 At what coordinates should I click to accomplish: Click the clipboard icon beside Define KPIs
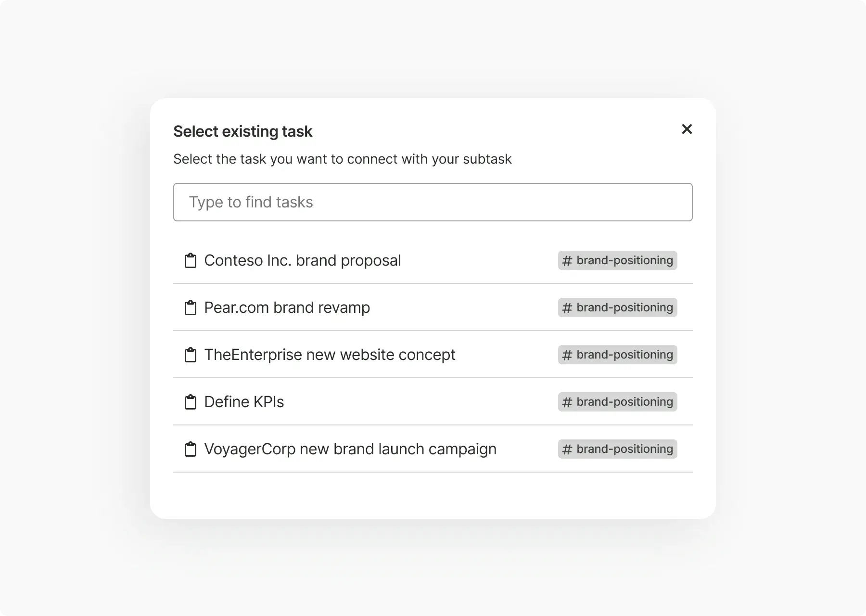click(x=191, y=402)
